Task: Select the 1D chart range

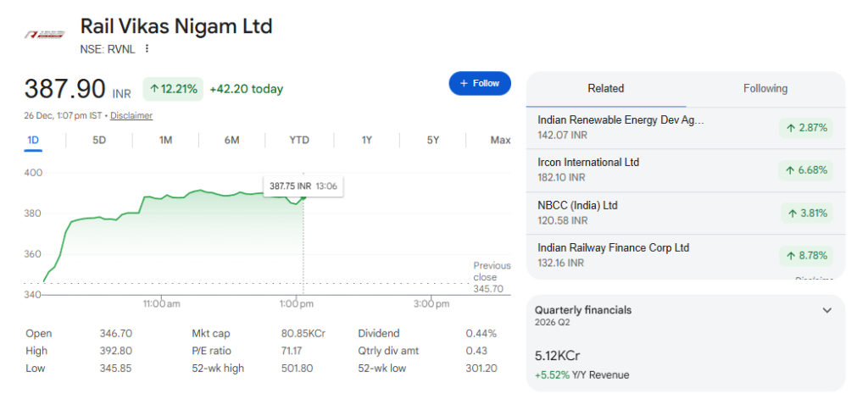Action: coord(33,140)
